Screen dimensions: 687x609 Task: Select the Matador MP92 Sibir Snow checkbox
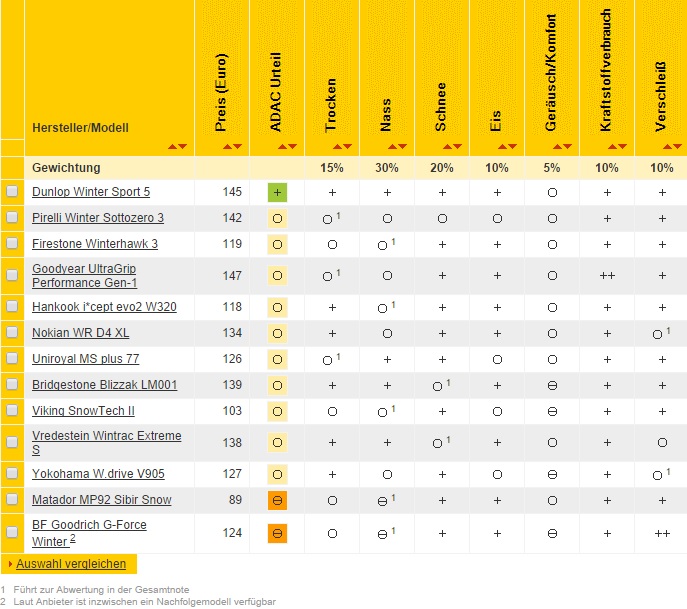click(12, 499)
